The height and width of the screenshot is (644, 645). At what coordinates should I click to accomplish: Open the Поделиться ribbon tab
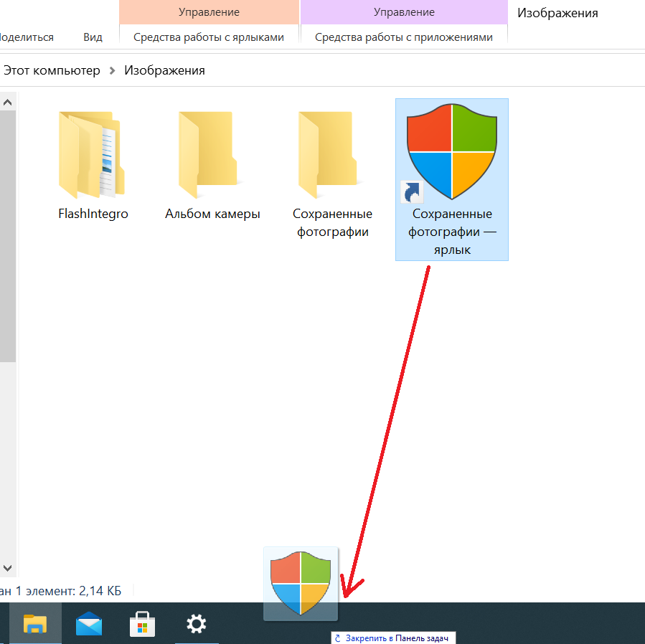click(27, 37)
